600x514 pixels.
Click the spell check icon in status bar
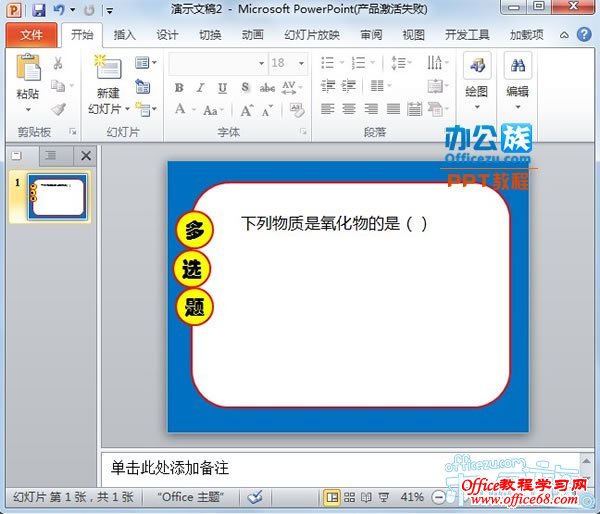click(255, 497)
